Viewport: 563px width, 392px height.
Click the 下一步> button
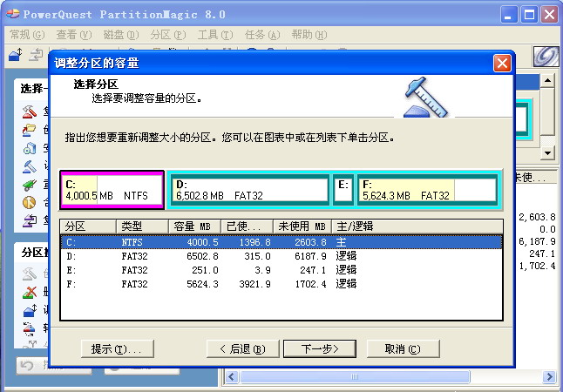(x=320, y=349)
